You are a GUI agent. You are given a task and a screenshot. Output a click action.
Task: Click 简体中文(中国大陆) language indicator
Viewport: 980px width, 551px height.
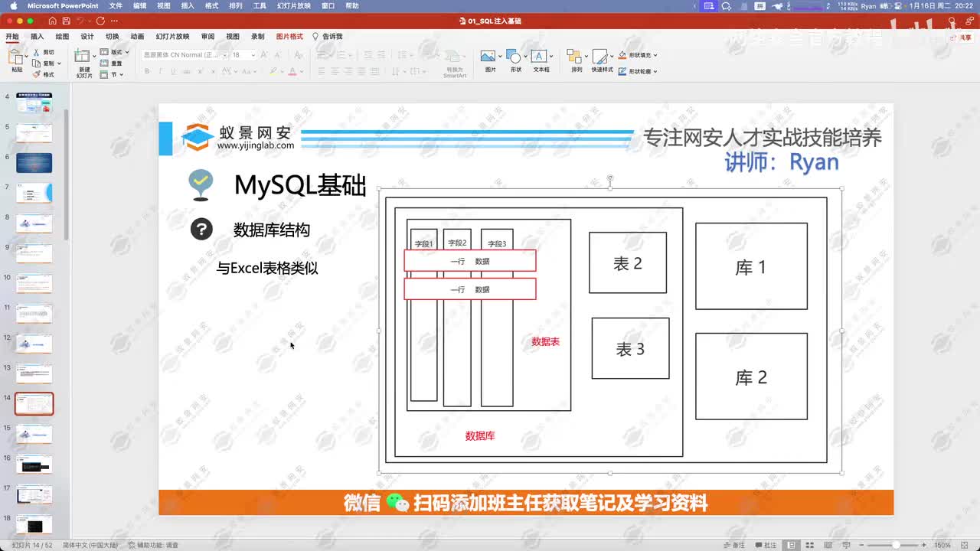(90, 545)
